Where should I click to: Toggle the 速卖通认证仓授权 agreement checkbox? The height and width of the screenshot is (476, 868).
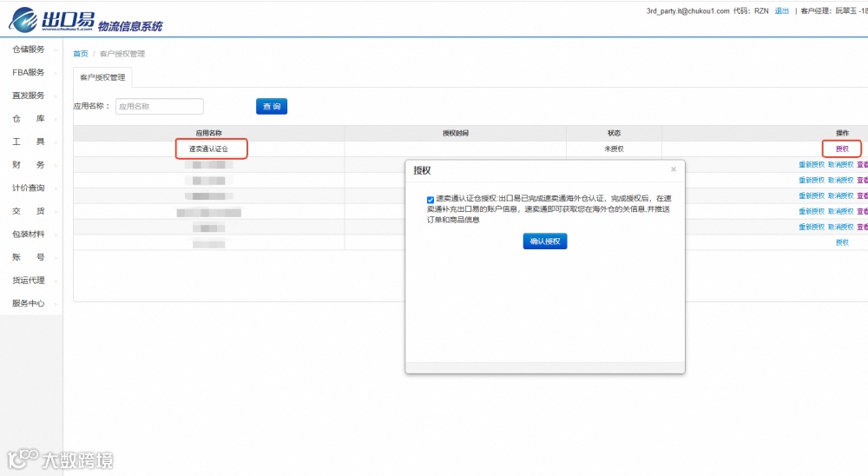[x=431, y=200]
